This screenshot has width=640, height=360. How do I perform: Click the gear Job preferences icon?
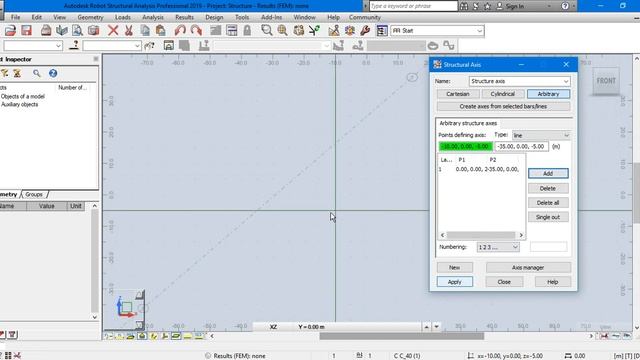(350, 31)
